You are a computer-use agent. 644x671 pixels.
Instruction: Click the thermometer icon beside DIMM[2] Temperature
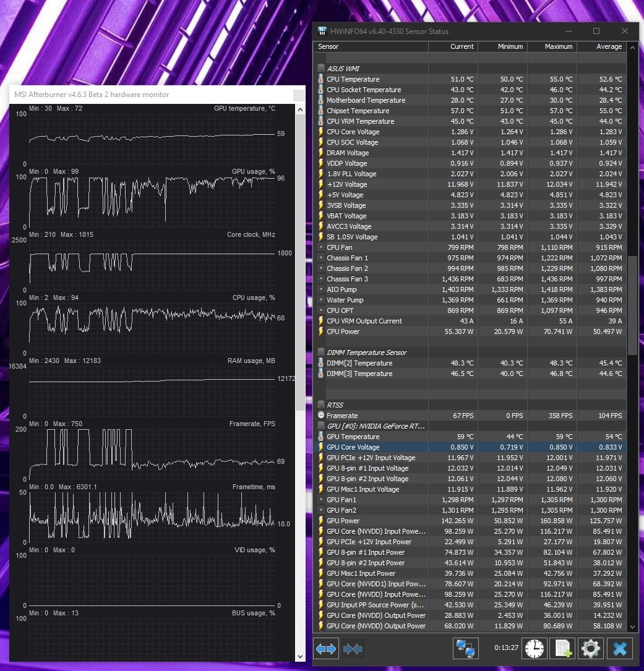320,363
